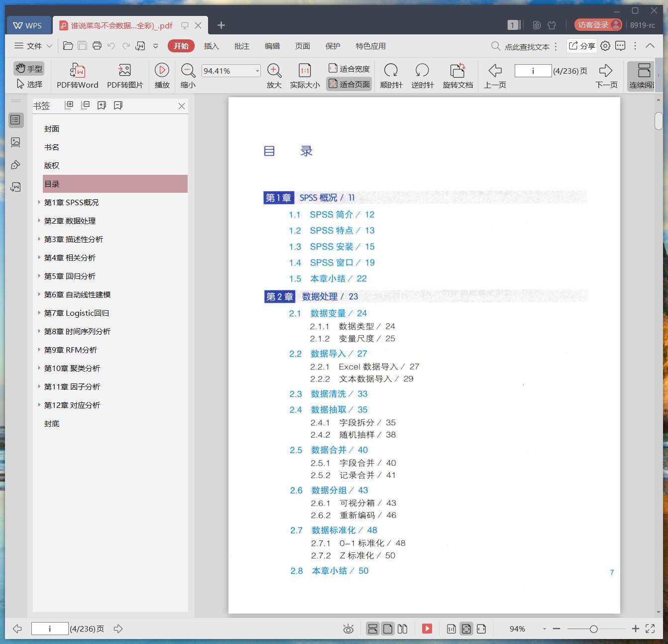The height and width of the screenshot is (644, 668).
Task: Click the open folder icon
Action: [x=68, y=46]
